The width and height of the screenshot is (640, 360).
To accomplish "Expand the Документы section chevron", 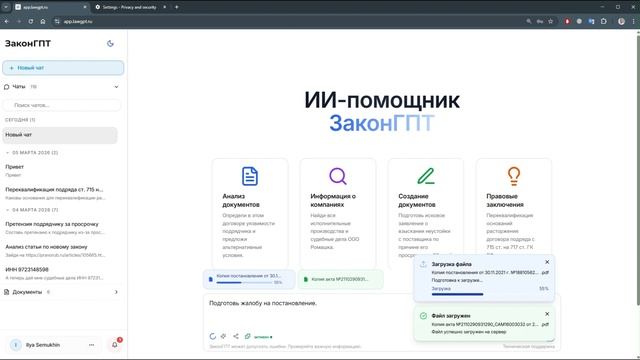I will [x=116, y=292].
